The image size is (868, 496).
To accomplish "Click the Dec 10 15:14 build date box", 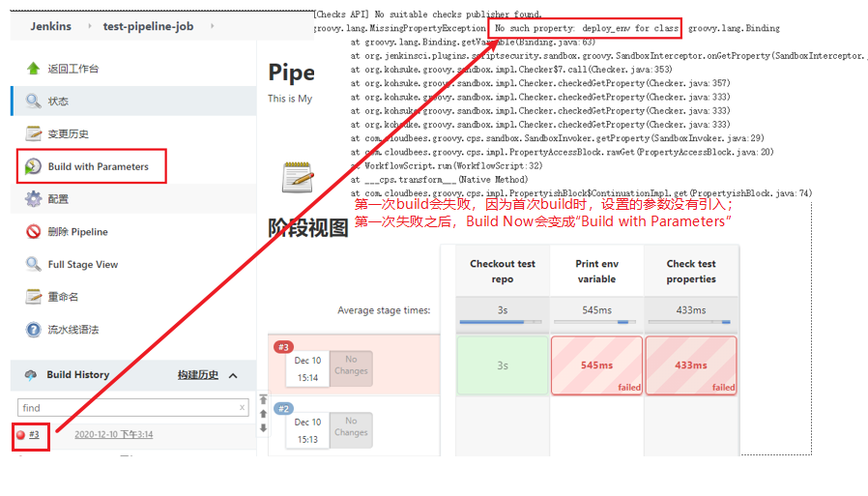I will pyautogui.click(x=307, y=368).
